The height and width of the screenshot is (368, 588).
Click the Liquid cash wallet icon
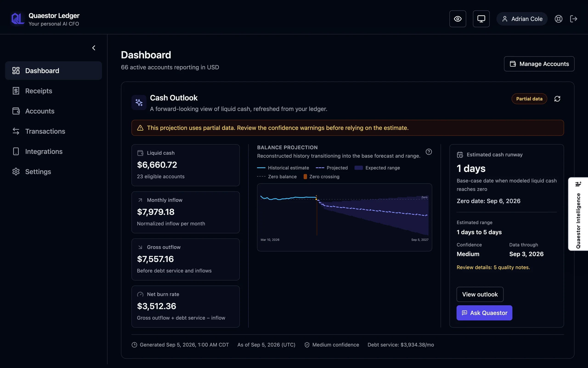[140, 153]
